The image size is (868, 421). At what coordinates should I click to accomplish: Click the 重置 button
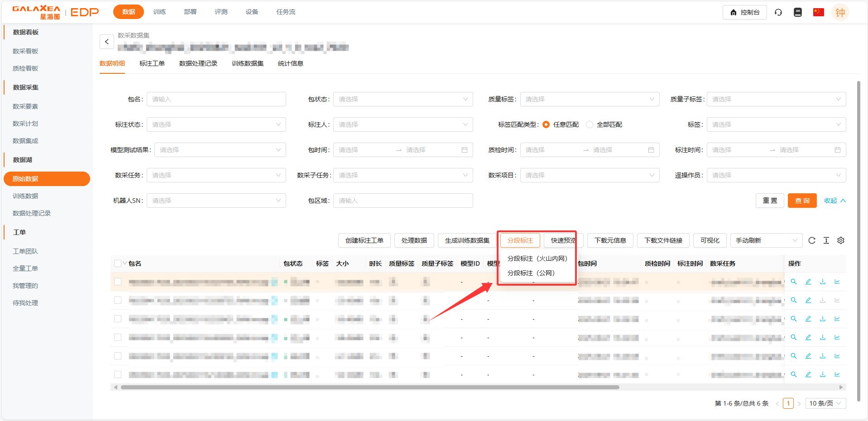click(x=770, y=201)
